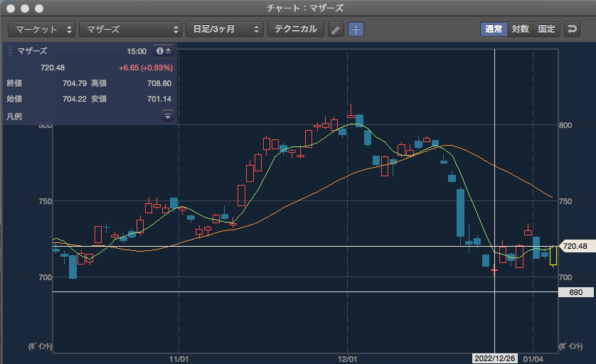
Task: Click the 690 horizontal line label
Action: click(x=576, y=292)
